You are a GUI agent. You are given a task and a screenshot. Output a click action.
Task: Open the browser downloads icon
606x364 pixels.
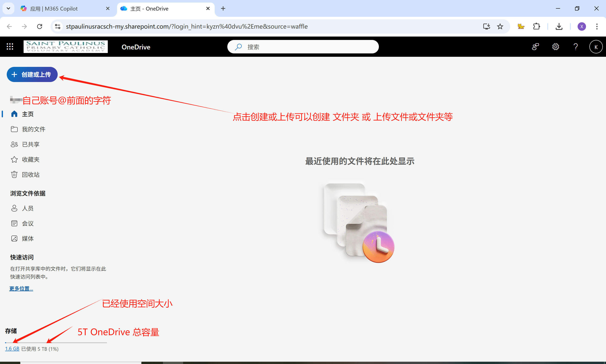tap(559, 26)
